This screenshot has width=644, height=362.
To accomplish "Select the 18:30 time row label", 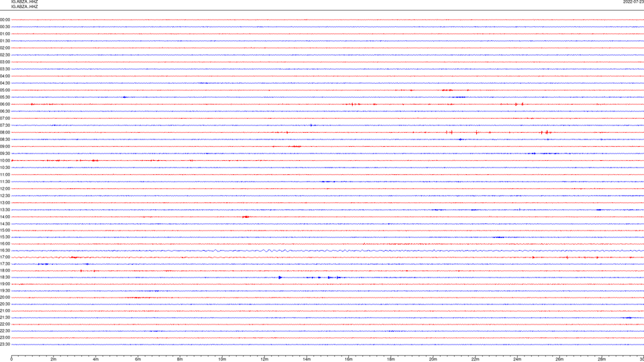I will [5, 278].
